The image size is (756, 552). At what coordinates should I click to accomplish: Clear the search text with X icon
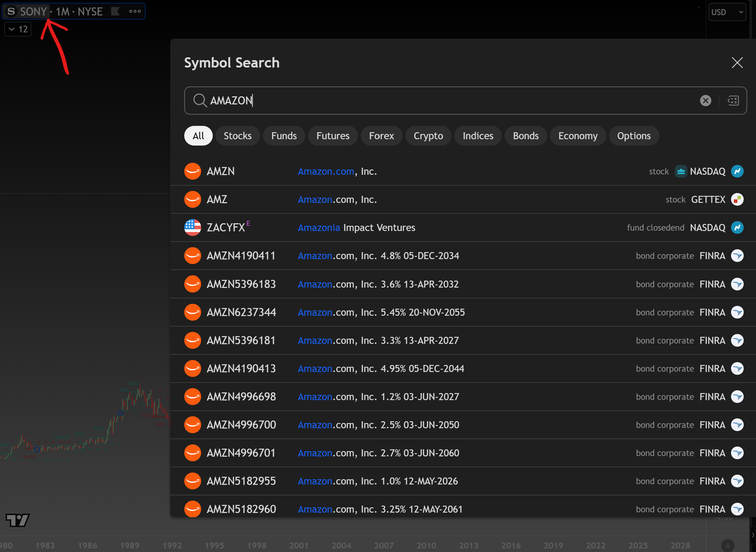705,101
